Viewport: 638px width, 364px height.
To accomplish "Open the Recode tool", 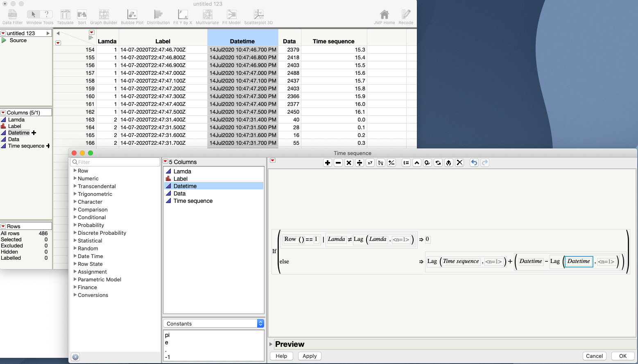I will click(405, 14).
